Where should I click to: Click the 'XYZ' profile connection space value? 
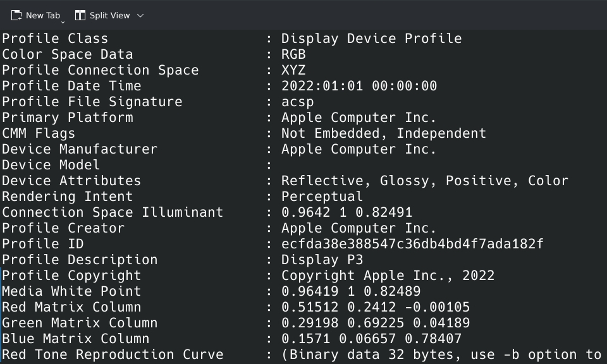click(293, 70)
